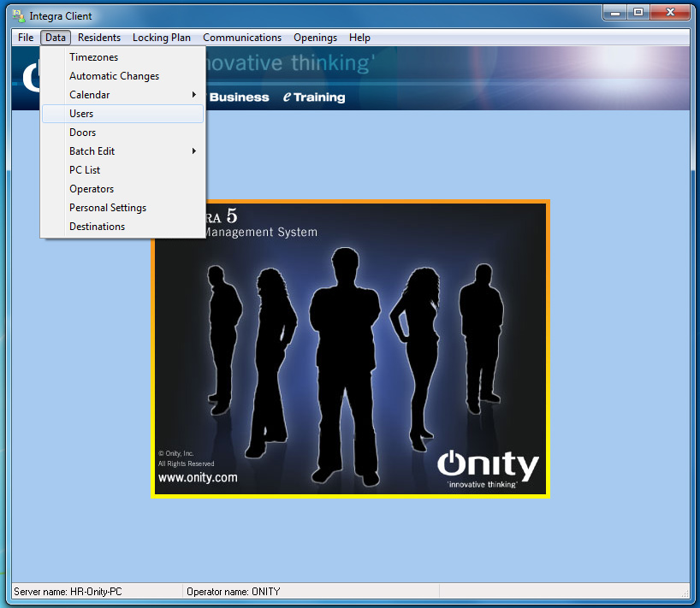Open the Communications menu
Screen dimensions: 700x608
tap(242, 38)
